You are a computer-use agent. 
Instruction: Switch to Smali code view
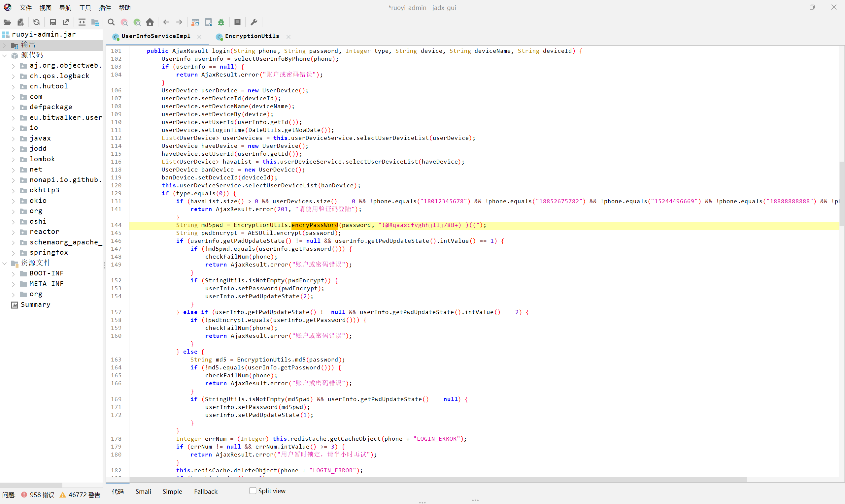pyautogui.click(x=143, y=491)
